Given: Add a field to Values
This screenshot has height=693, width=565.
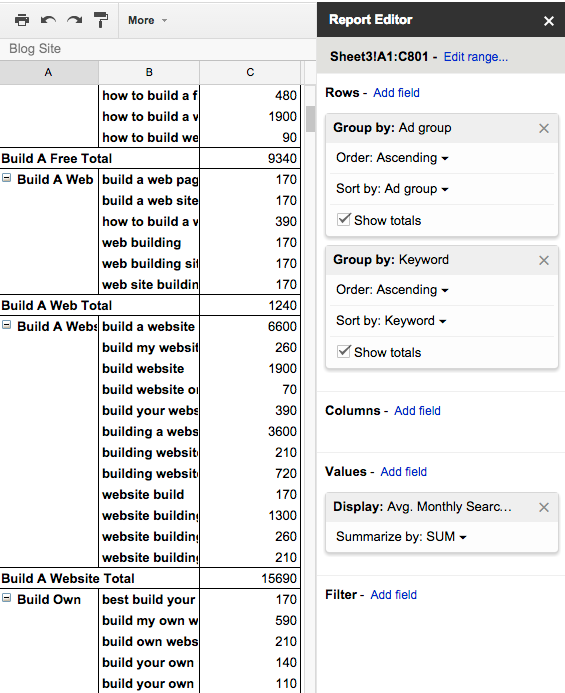Looking at the screenshot, I should pyautogui.click(x=404, y=472).
